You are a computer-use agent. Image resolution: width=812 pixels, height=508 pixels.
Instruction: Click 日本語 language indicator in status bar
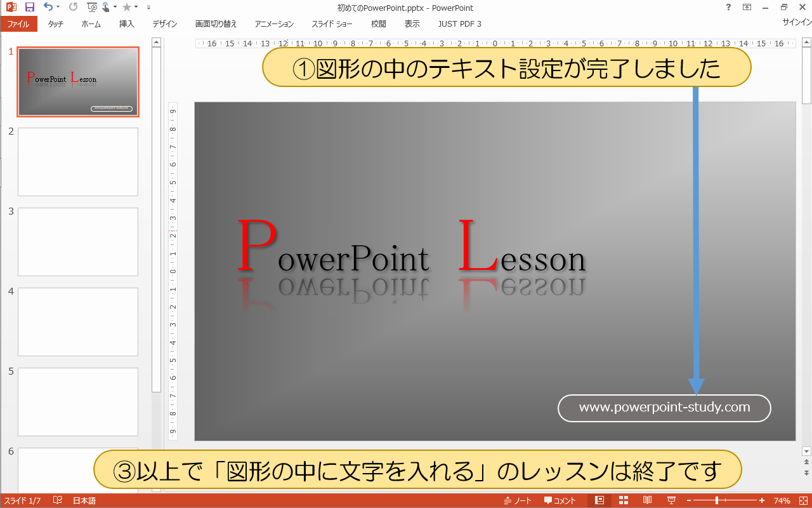pos(84,501)
